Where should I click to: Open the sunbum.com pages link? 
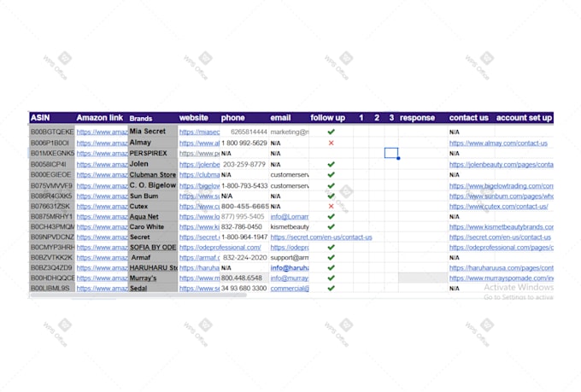click(x=502, y=196)
